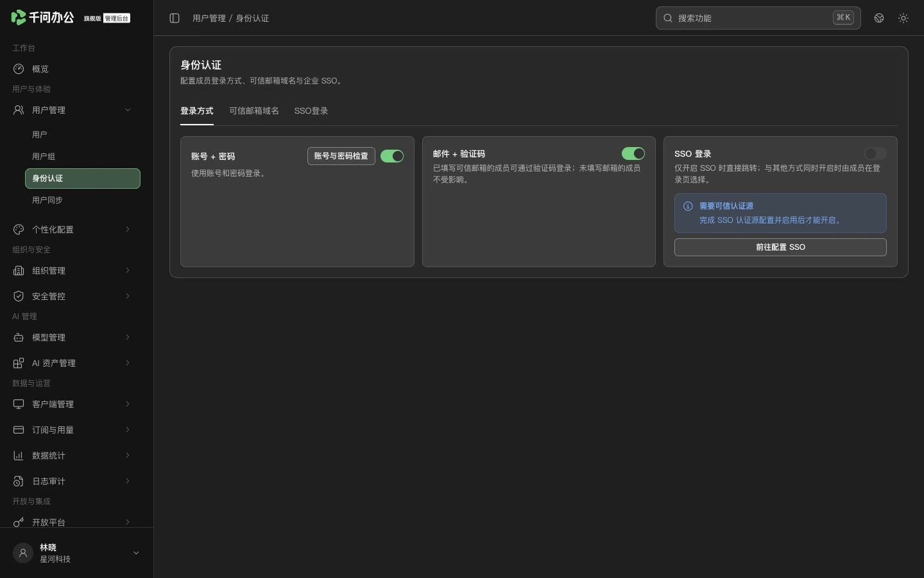Expand the 日志审计 chevron
This screenshot has width=924, height=578.
[x=128, y=481]
